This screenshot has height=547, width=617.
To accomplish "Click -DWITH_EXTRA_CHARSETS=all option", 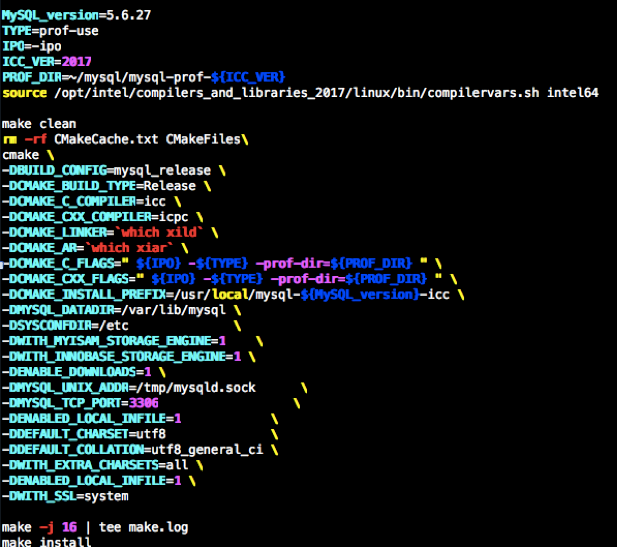I will (95, 465).
